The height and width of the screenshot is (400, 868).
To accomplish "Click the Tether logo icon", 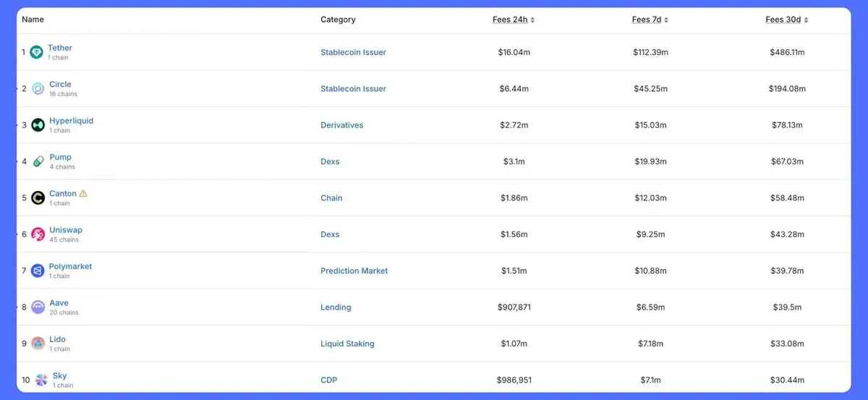I will [x=36, y=52].
